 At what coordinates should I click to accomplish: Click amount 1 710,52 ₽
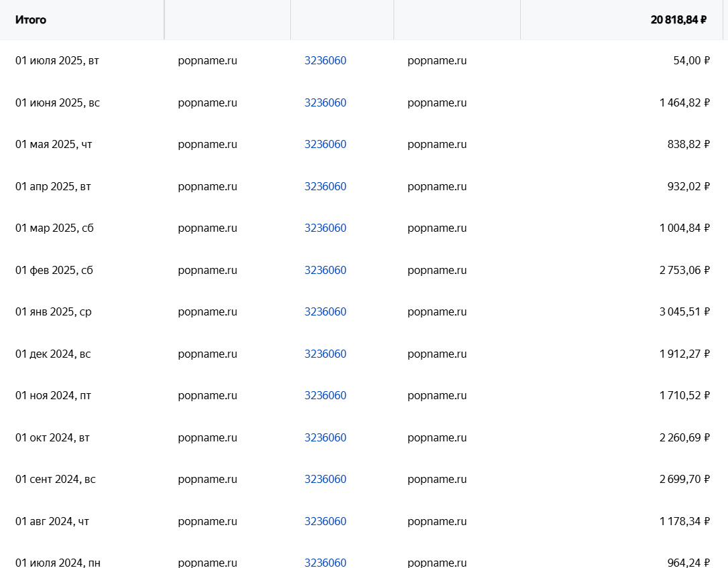pyautogui.click(x=685, y=396)
